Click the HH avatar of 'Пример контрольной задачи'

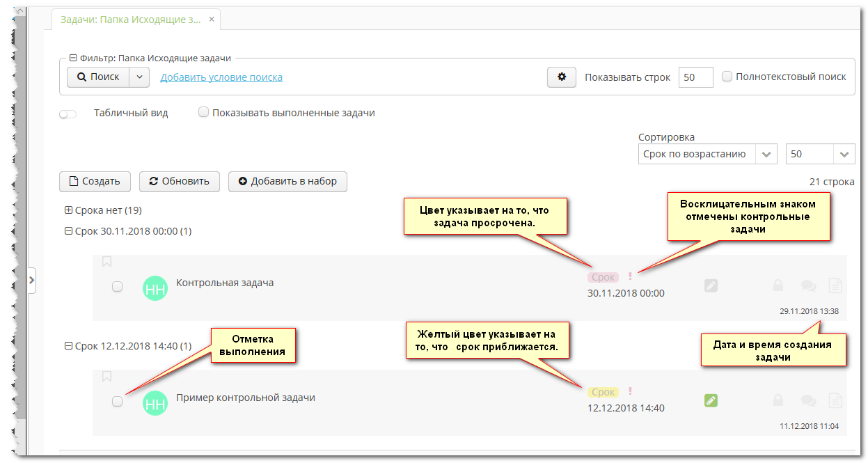click(x=155, y=404)
